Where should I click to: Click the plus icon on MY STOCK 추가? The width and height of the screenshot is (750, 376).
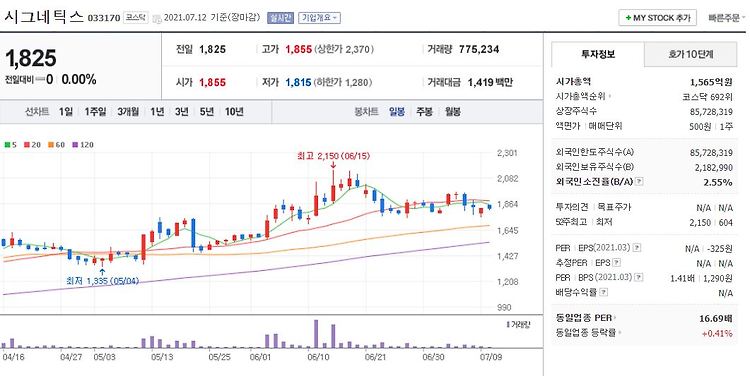628,18
